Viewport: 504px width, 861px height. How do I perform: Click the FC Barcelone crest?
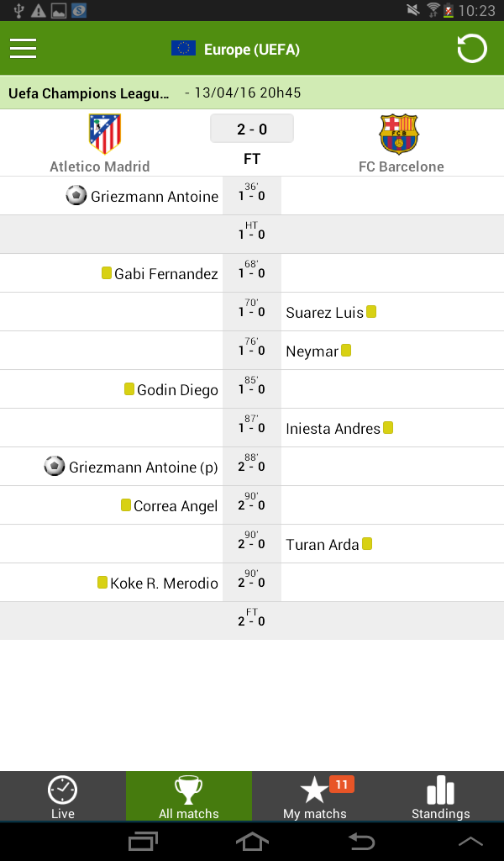(399, 134)
